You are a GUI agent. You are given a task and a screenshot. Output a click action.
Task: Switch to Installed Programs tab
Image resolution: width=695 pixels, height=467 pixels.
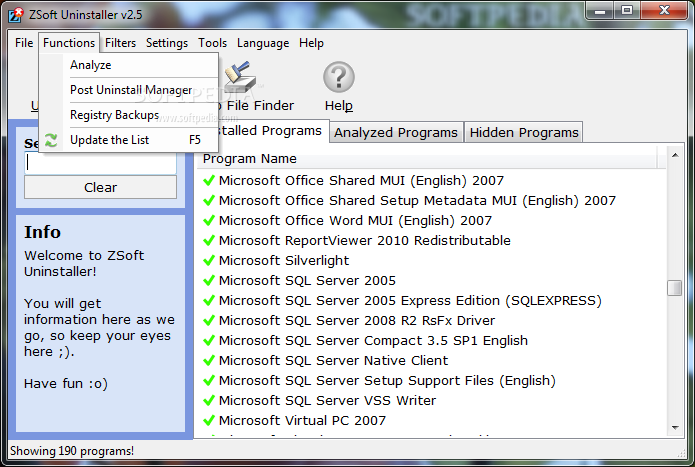pyautogui.click(x=272, y=131)
